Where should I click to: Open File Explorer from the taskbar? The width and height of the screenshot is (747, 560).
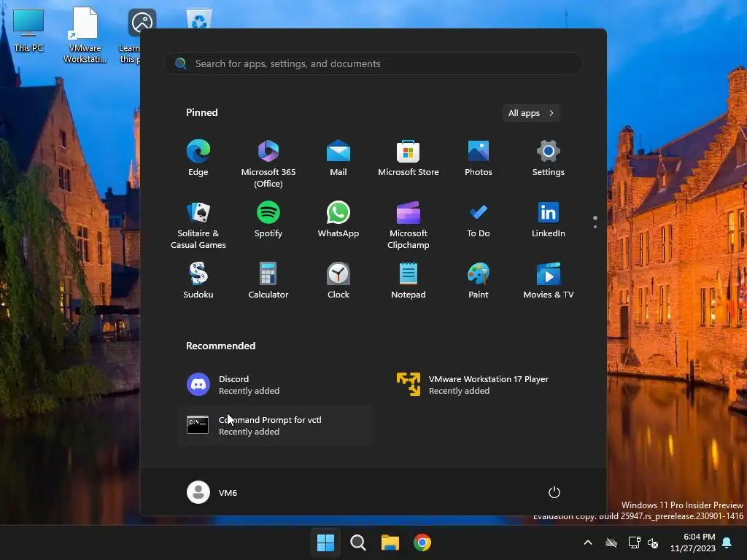tap(390, 542)
